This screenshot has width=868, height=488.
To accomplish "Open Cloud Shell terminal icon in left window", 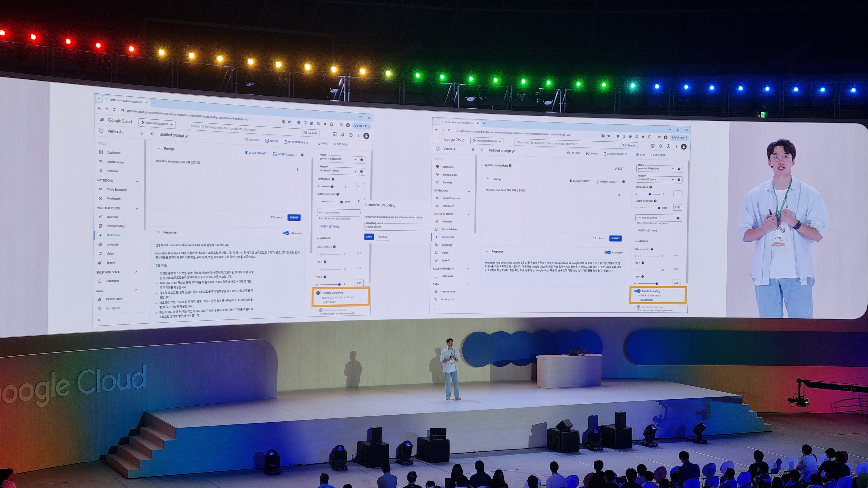I will 335,134.
